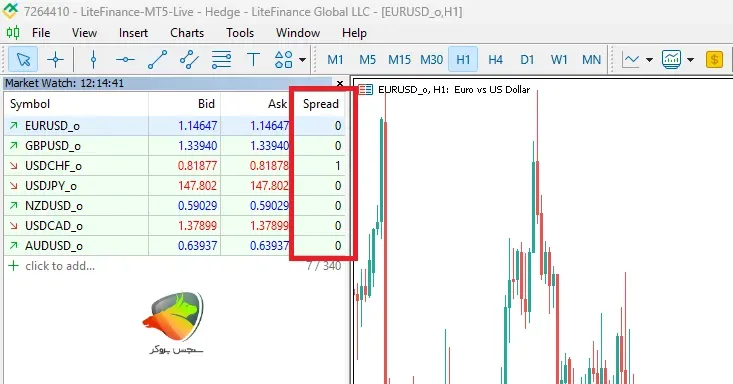Select the trendline drawing tool
The width and height of the screenshot is (733, 384).
158,59
